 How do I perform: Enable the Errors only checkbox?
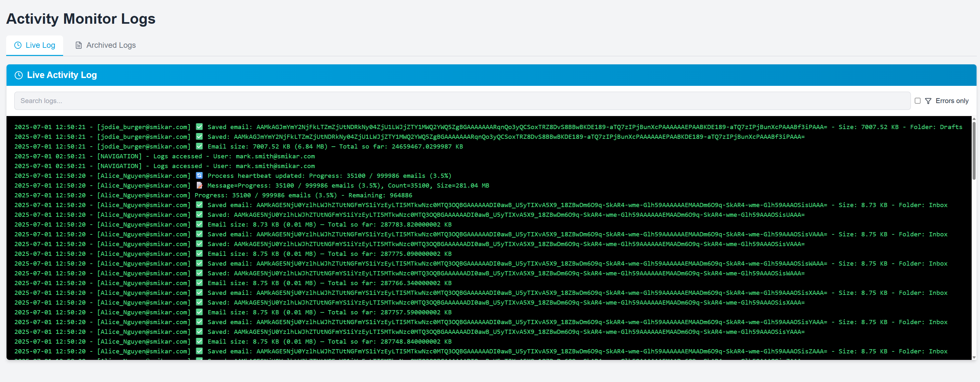tap(918, 101)
